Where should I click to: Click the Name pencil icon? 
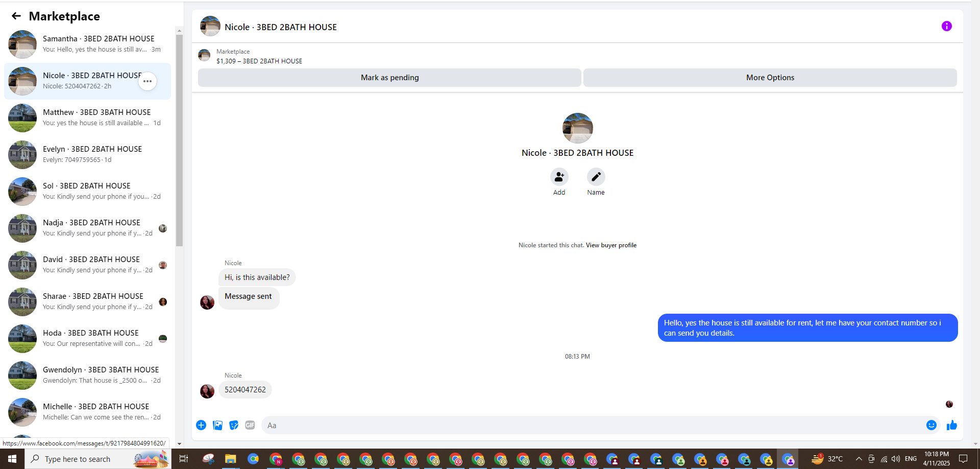coord(596,177)
